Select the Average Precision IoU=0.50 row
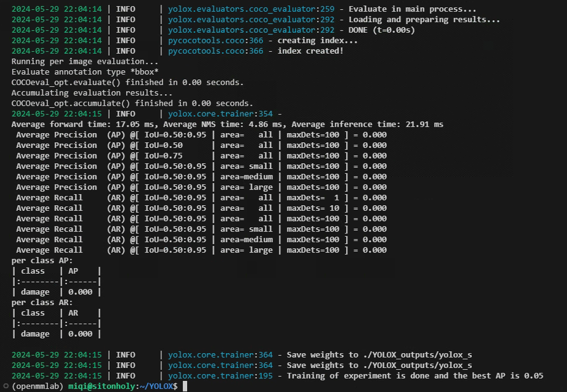Screen dimensions: 567x392 pyautogui.click(x=201, y=145)
